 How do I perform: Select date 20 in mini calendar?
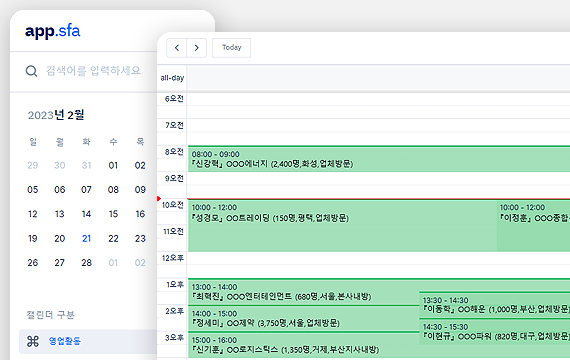(60, 238)
